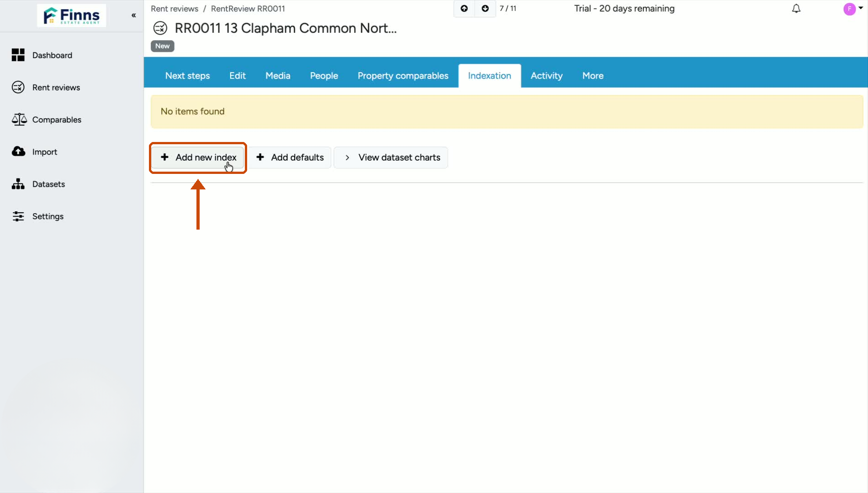868x493 pixels.
Task: Click the rent review icon beside title
Action: 160,28
